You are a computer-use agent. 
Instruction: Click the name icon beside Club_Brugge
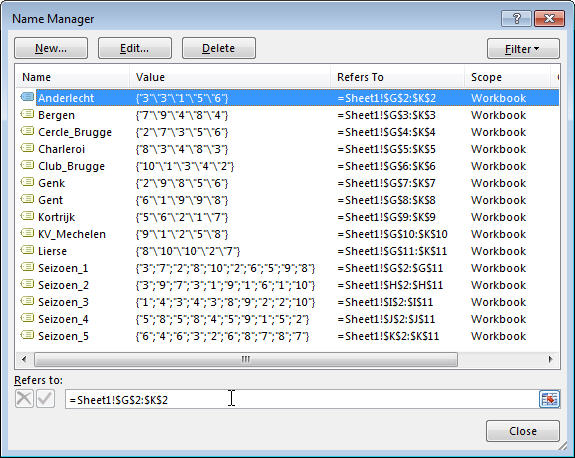28,165
